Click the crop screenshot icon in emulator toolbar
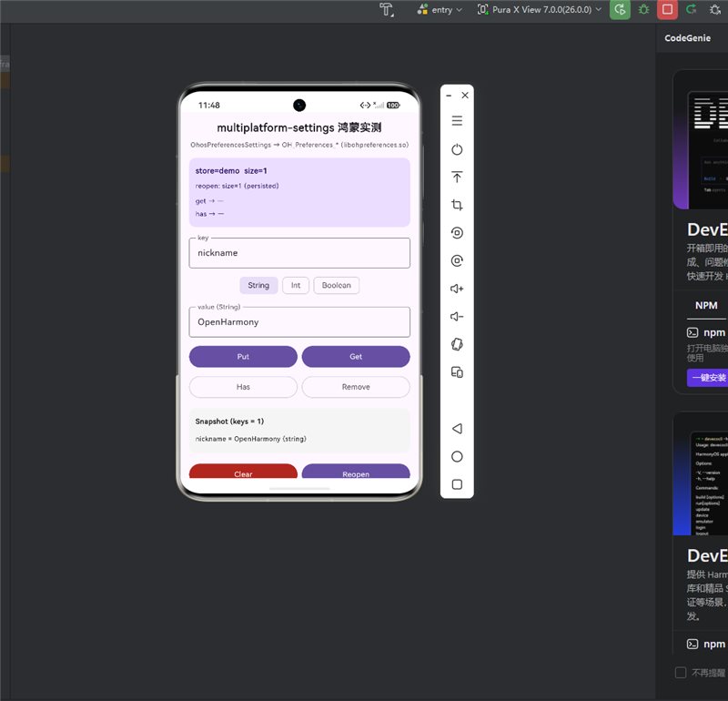728x701 pixels. coord(457,205)
